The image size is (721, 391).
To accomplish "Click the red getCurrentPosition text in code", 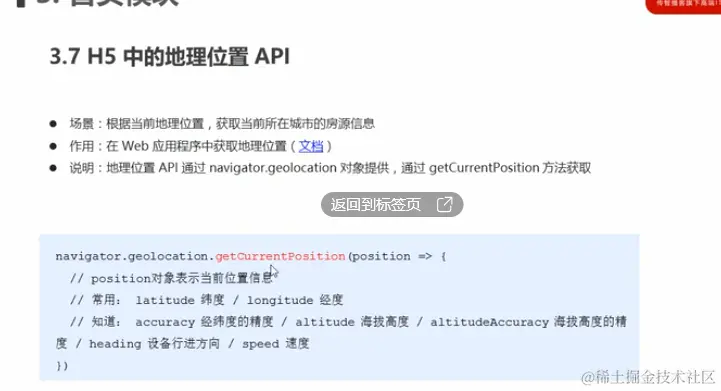I will (x=280, y=256).
